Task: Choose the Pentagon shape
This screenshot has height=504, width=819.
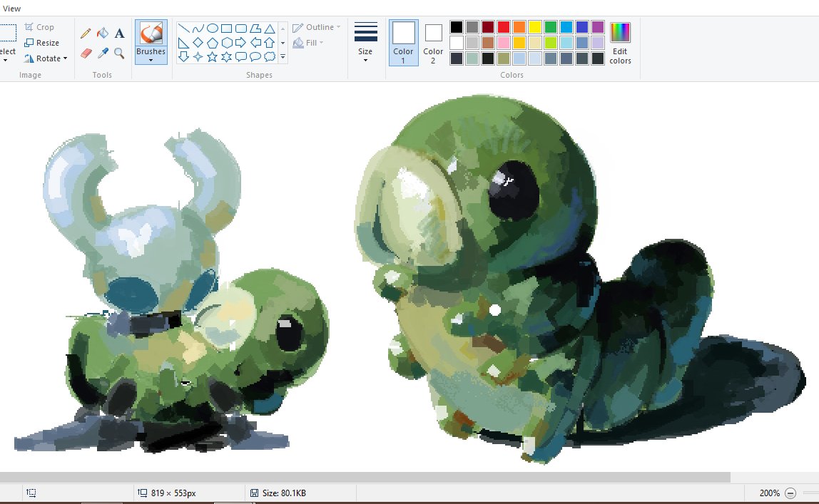Action: click(x=212, y=43)
